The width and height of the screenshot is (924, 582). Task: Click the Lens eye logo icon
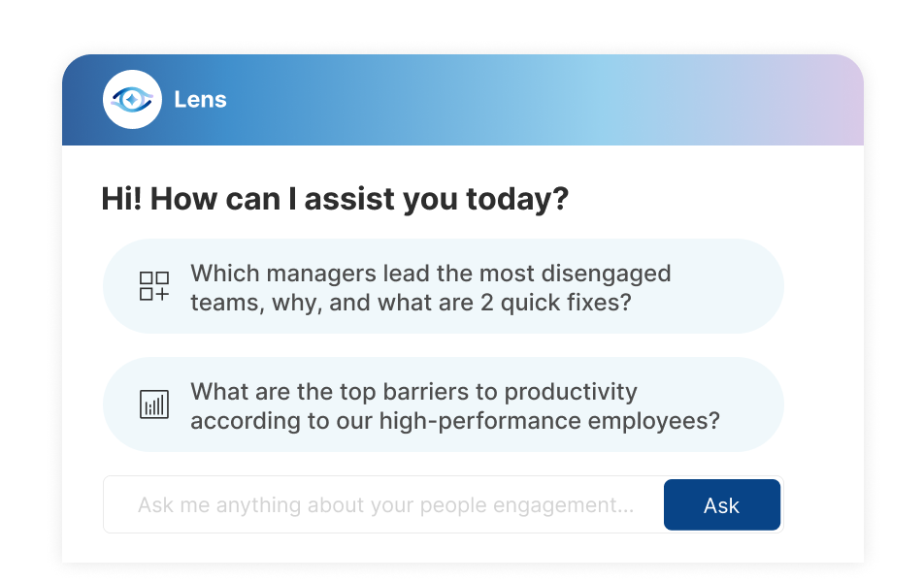pos(132,100)
